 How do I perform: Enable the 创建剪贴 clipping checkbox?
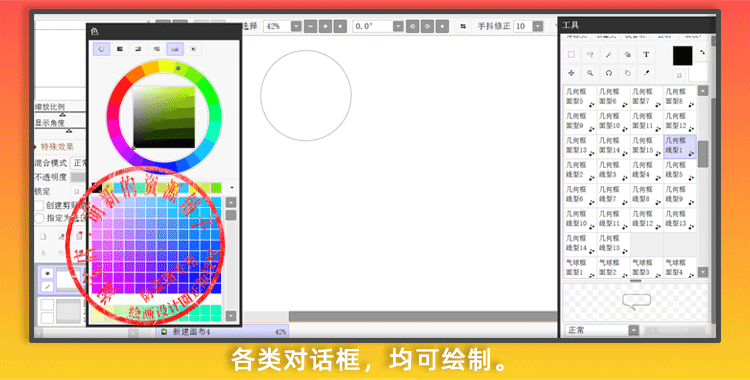[x=39, y=205]
